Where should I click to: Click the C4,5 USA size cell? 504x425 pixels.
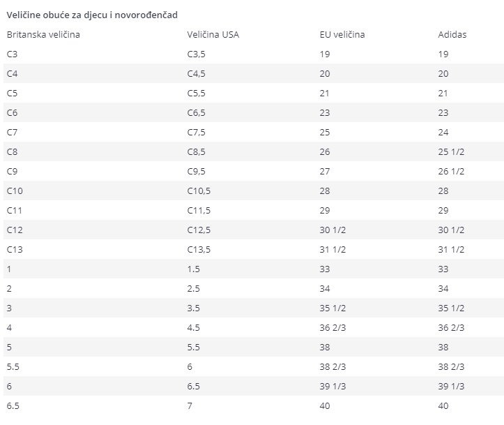click(x=197, y=74)
